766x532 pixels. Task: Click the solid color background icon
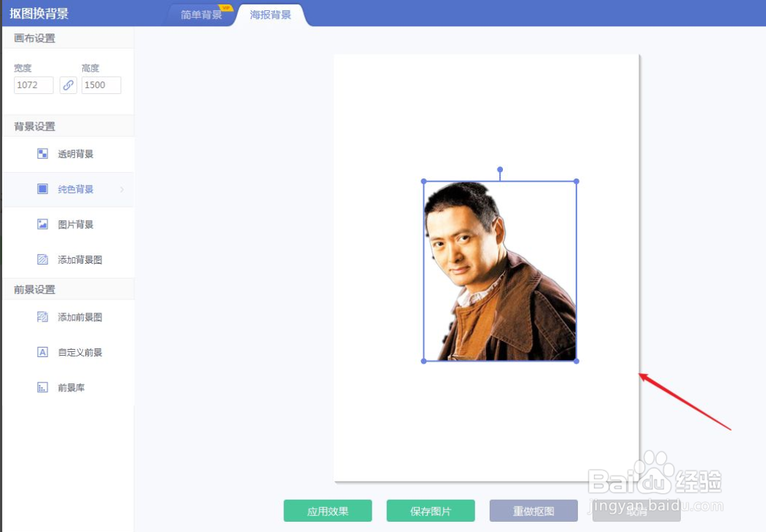coord(42,189)
